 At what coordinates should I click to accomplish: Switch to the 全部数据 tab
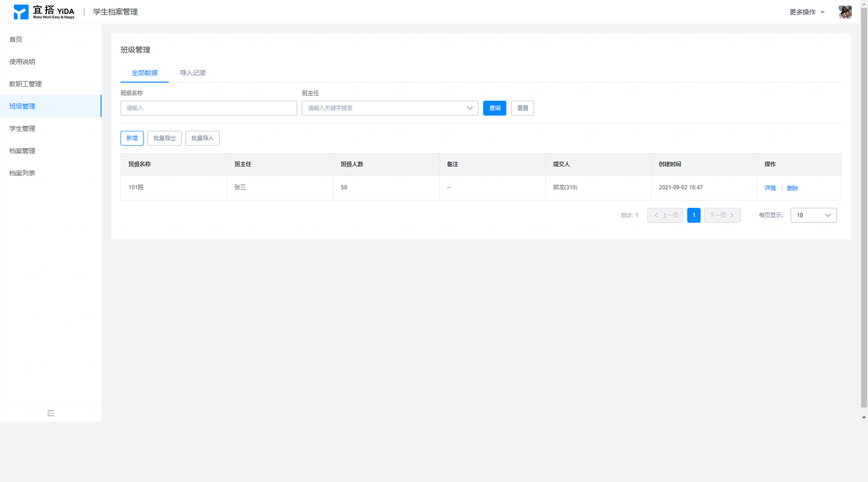coord(145,73)
